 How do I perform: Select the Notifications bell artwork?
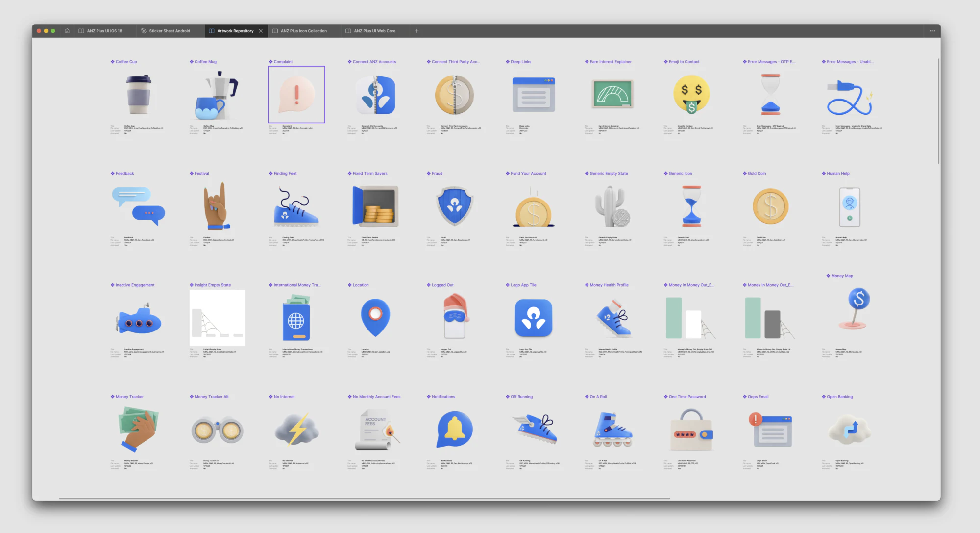[x=455, y=430]
